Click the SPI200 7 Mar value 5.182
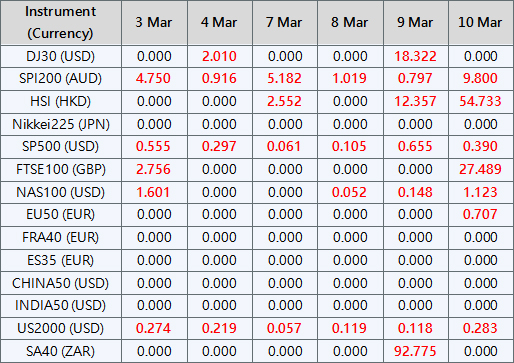 click(x=284, y=79)
